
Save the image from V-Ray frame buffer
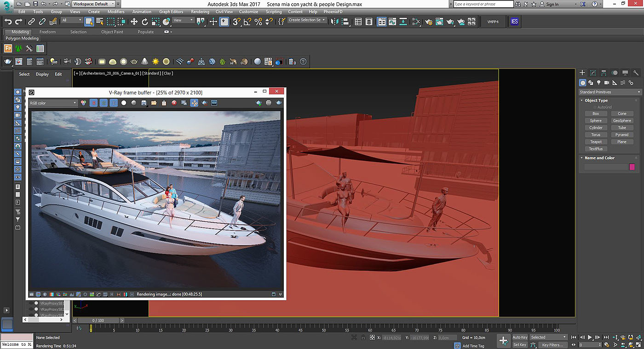tap(144, 103)
